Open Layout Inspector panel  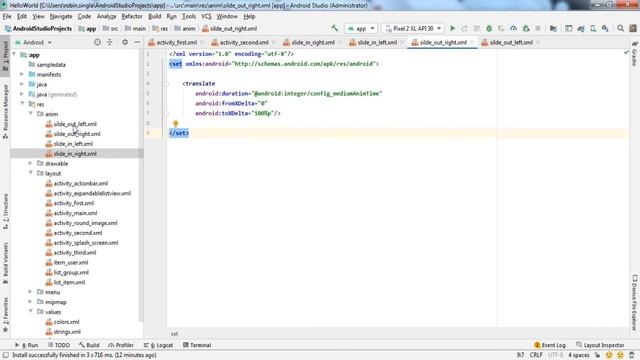[600, 345]
